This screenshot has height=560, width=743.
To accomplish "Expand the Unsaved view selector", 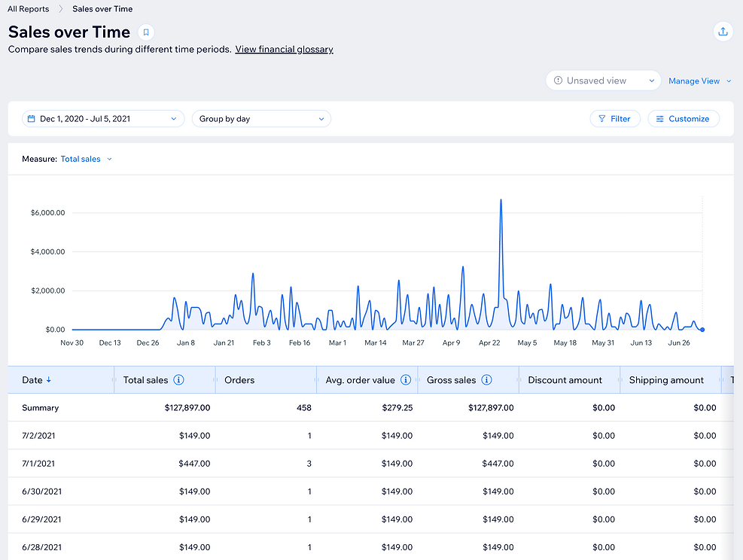I will point(603,81).
